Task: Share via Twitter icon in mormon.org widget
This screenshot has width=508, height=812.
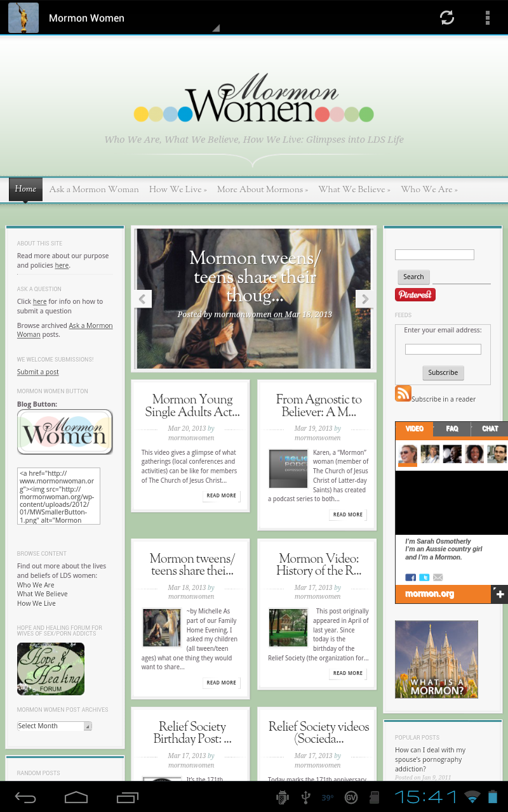Action: click(x=424, y=577)
